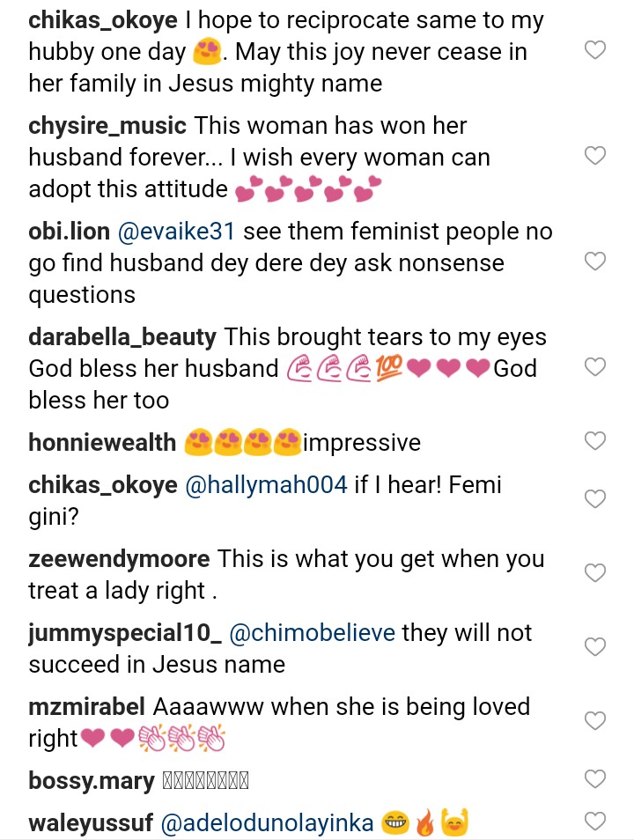
Task: Open honniewealth's profile from the username
Action: [x=103, y=443]
